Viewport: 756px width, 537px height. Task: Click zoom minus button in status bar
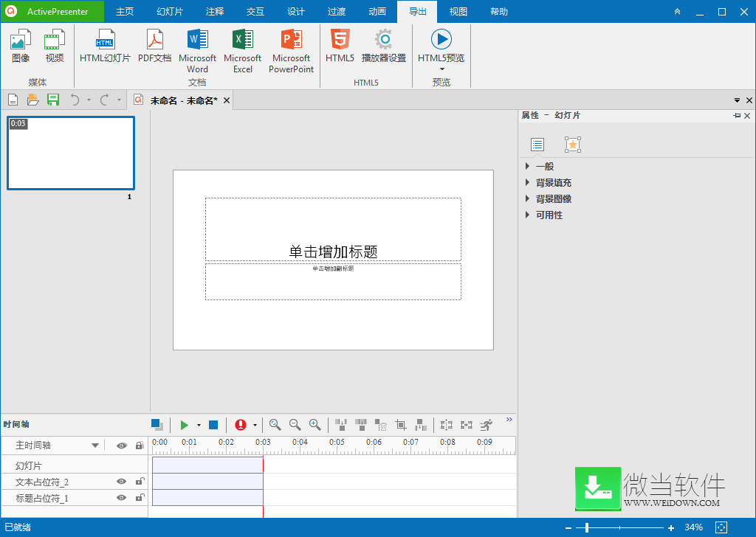tap(568, 528)
